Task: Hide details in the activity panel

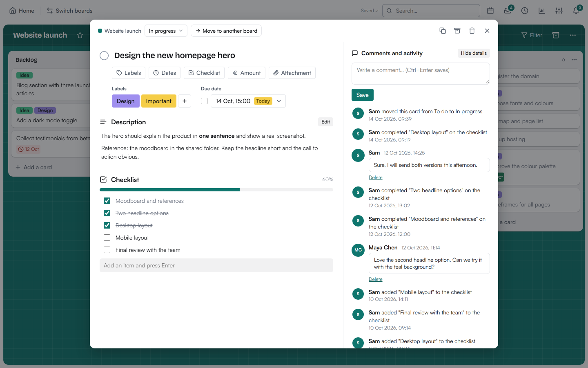Action: (474, 53)
